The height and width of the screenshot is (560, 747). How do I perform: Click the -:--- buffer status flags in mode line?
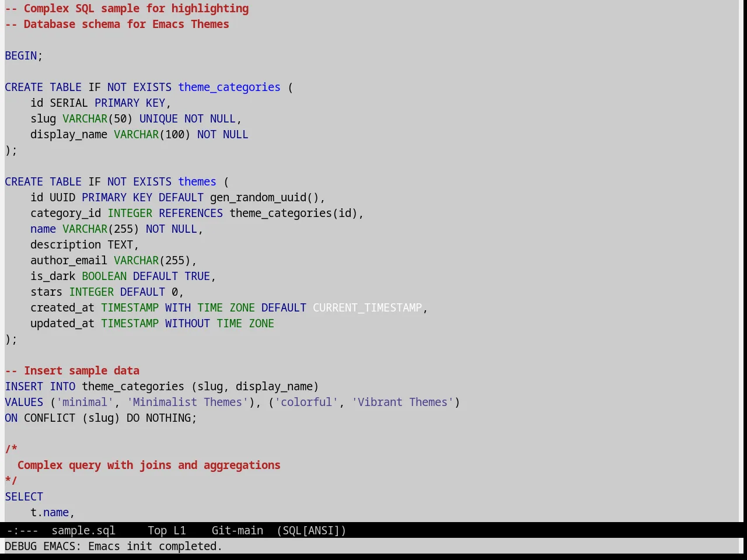pyautogui.click(x=22, y=531)
